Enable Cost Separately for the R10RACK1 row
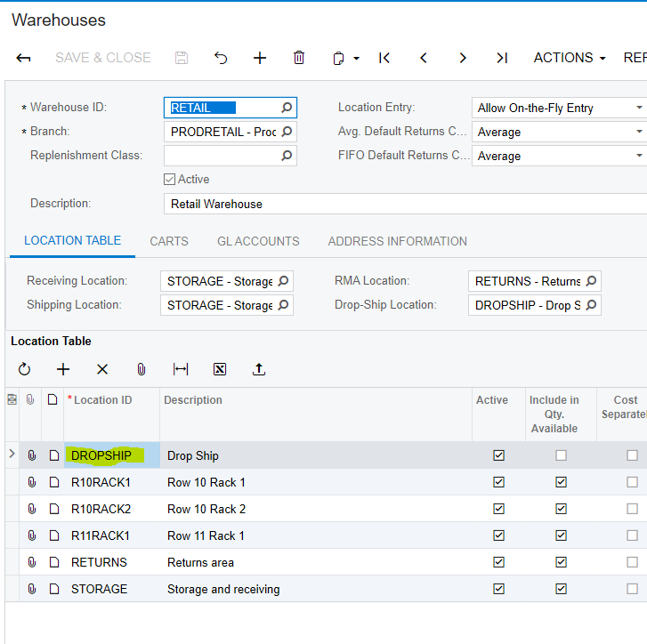Screen dimensions: 647x644 [x=632, y=482]
